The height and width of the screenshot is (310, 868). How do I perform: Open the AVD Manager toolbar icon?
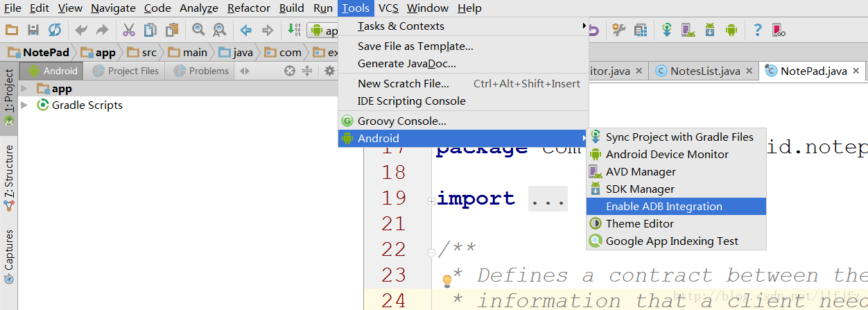[688, 30]
